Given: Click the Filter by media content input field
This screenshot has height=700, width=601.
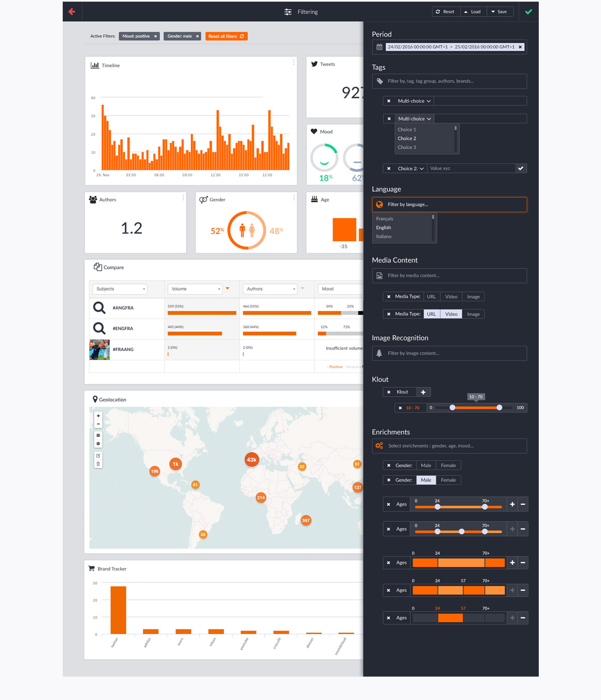Looking at the screenshot, I should 449,275.
